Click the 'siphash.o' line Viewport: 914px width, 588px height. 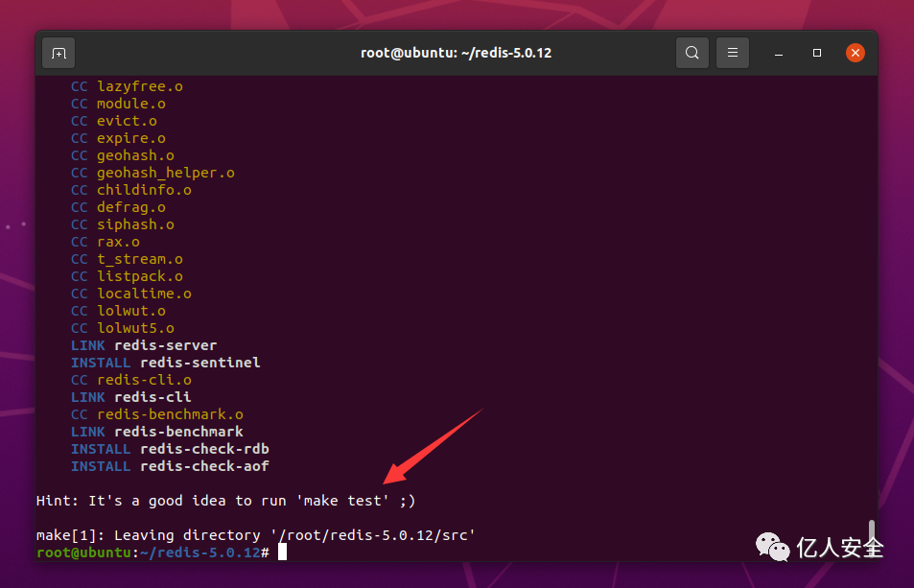click(x=123, y=224)
